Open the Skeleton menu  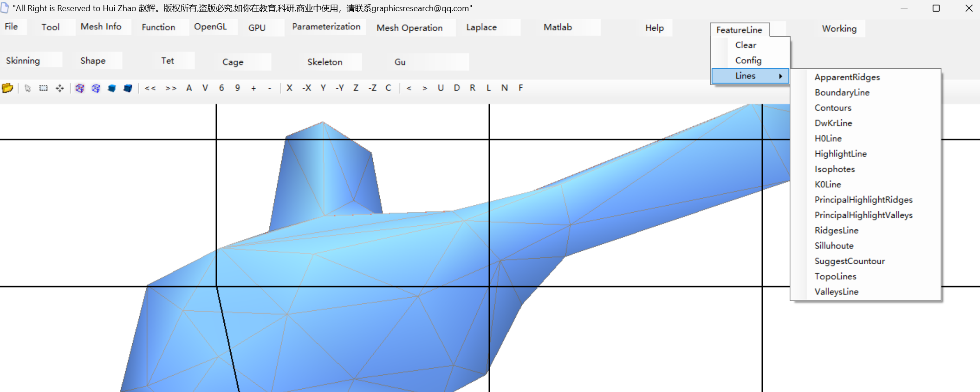click(325, 62)
